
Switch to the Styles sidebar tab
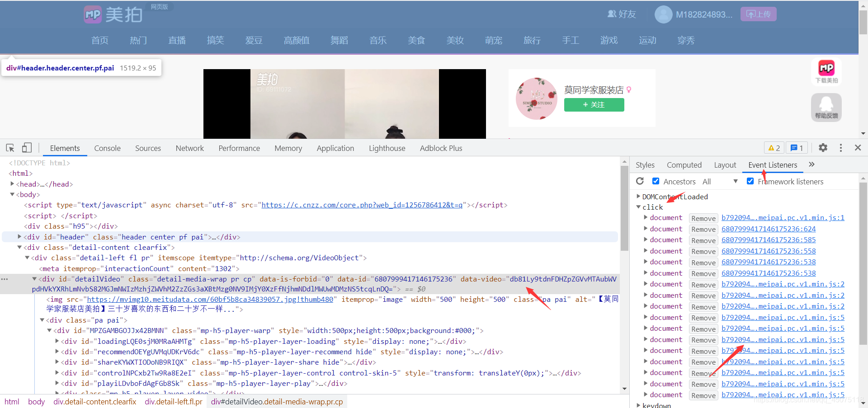click(x=645, y=165)
